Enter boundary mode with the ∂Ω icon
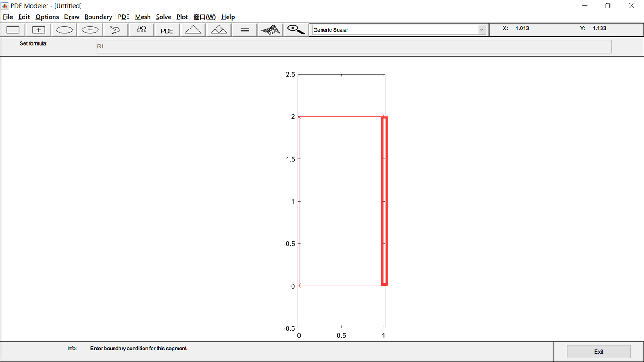The height and width of the screenshot is (362, 644). [x=141, y=29]
